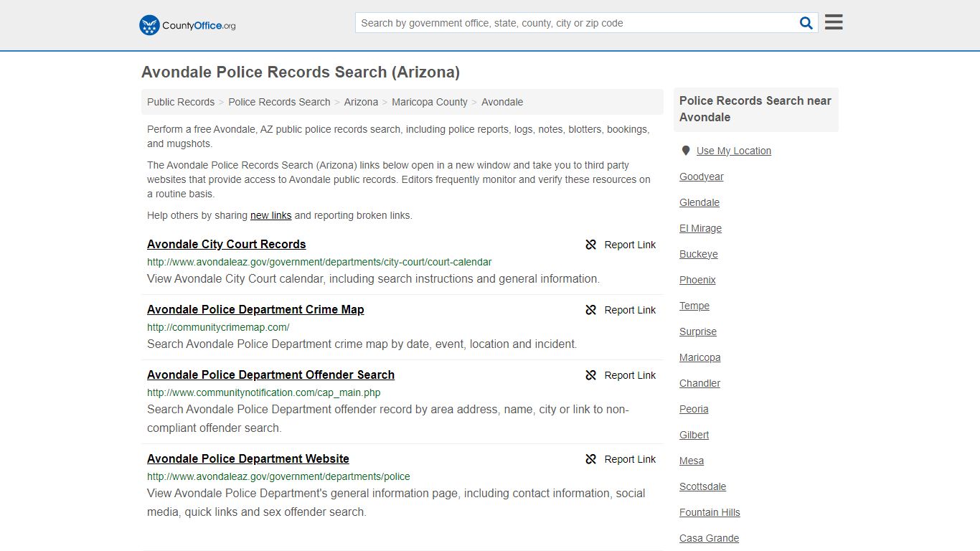Select Chandler in nearby list

point(700,383)
